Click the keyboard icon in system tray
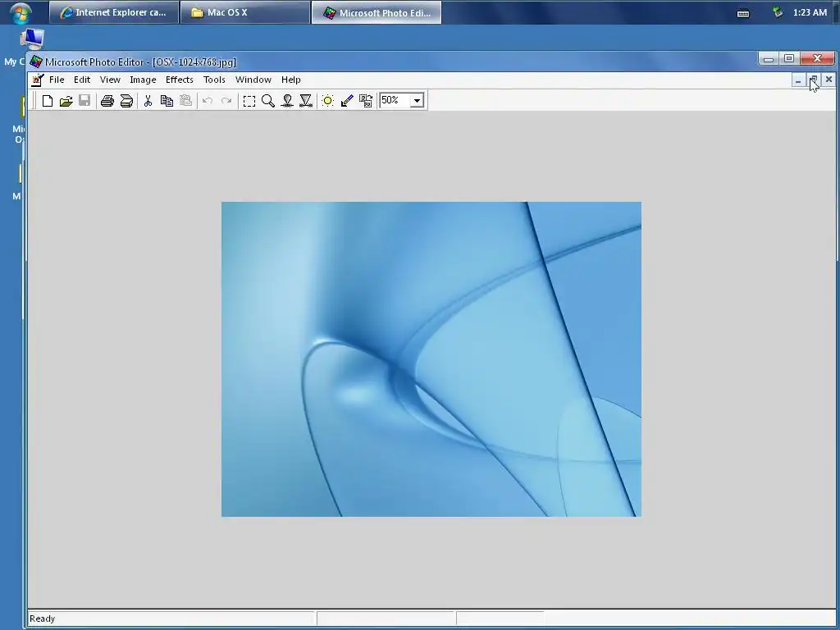840x630 pixels. click(x=743, y=13)
